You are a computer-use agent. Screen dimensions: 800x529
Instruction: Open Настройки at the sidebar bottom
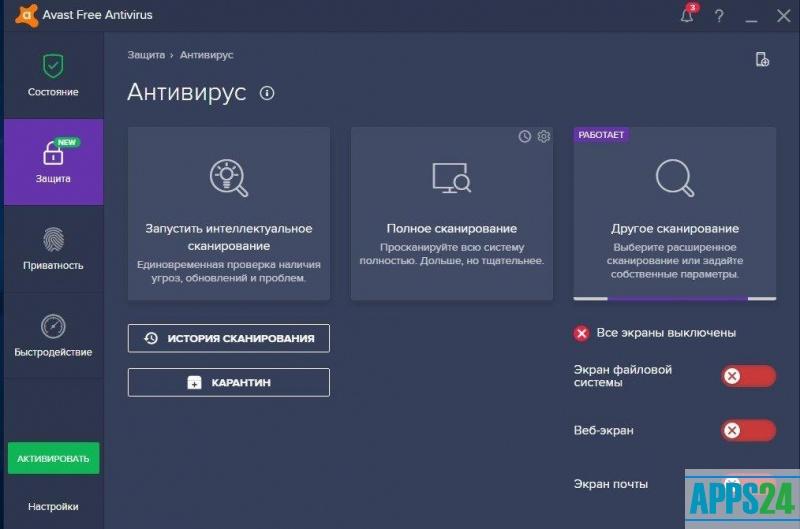(x=53, y=507)
